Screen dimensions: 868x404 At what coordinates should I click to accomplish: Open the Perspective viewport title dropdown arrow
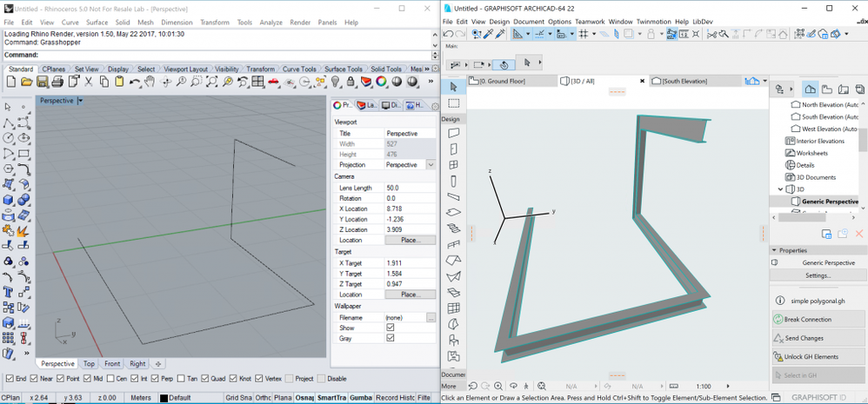80,101
